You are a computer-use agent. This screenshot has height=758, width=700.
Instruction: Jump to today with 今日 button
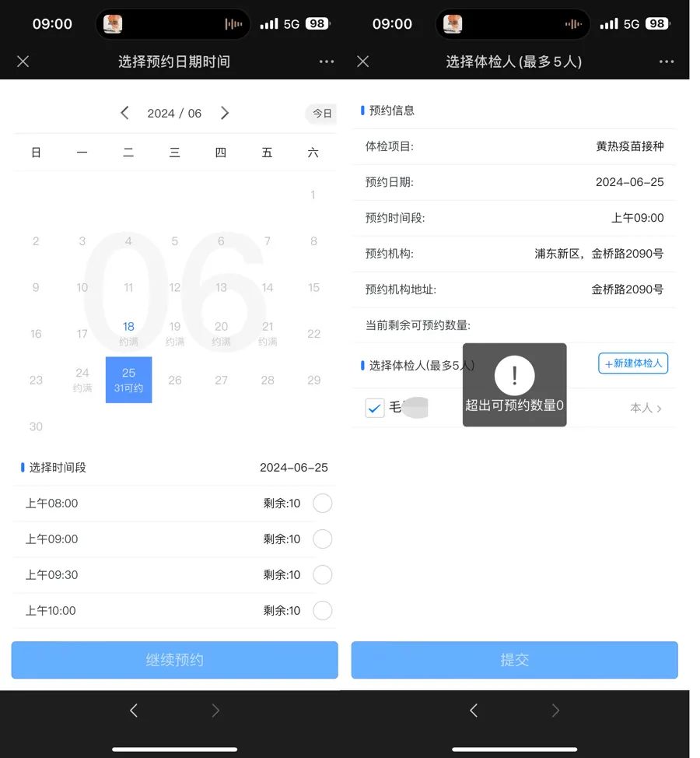[x=321, y=114]
